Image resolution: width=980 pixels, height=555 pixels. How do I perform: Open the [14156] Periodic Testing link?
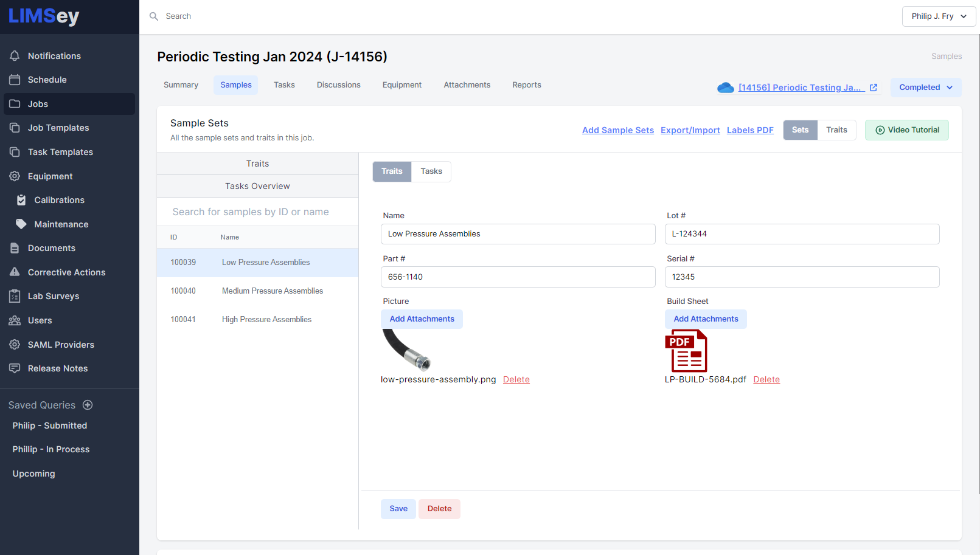(x=802, y=88)
